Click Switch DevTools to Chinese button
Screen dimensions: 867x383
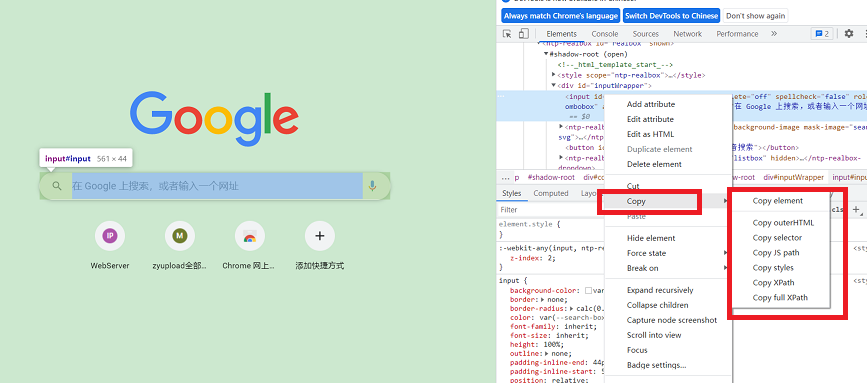point(671,16)
